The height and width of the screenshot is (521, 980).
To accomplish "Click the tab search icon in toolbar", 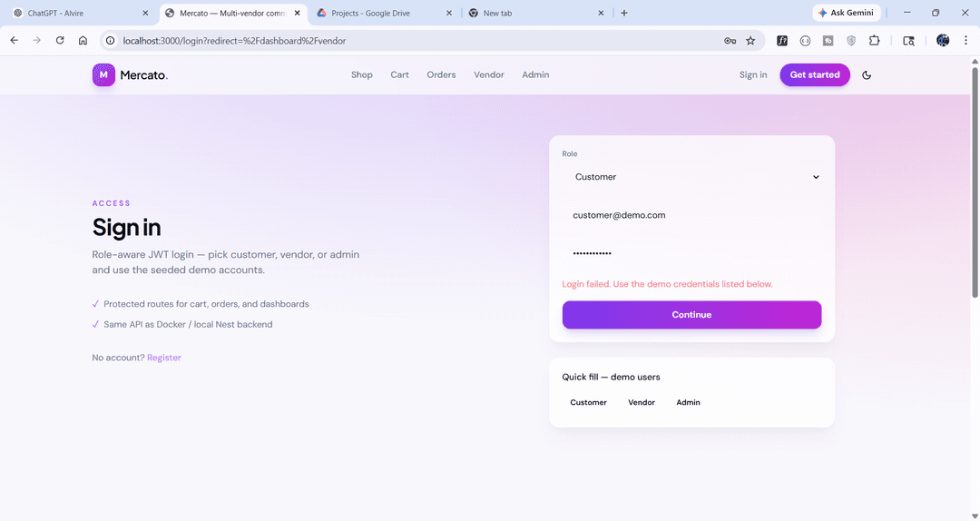I will (908, 41).
